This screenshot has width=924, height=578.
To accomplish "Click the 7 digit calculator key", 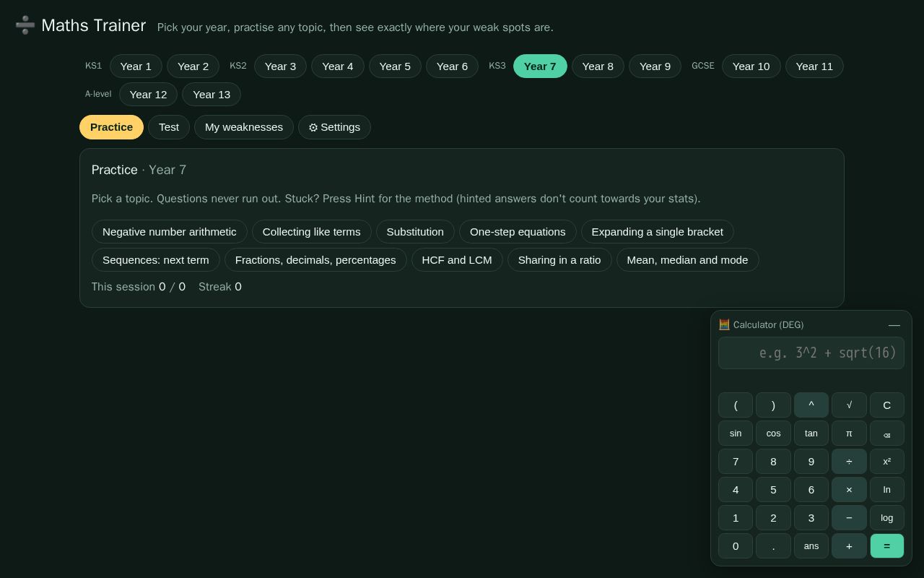I will click(x=736, y=462).
